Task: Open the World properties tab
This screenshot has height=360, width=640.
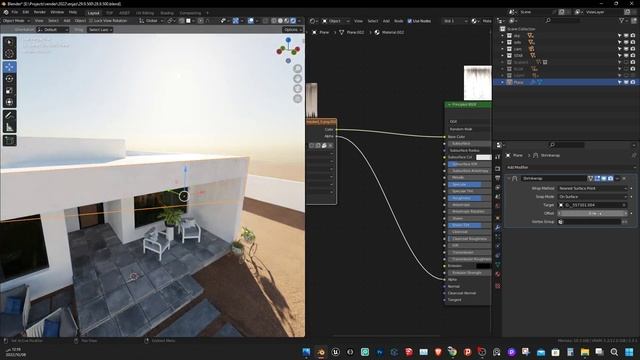Action: [x=498, y=206]
